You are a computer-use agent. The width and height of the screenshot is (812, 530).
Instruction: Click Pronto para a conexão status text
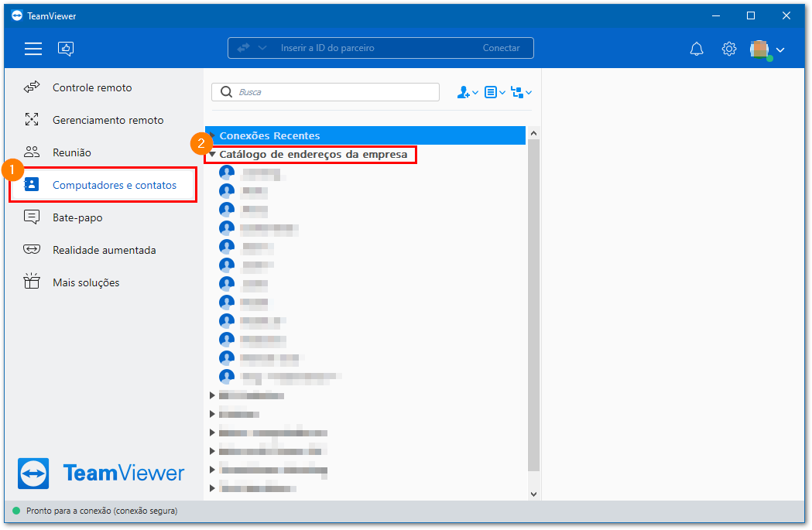pos(102,511)
